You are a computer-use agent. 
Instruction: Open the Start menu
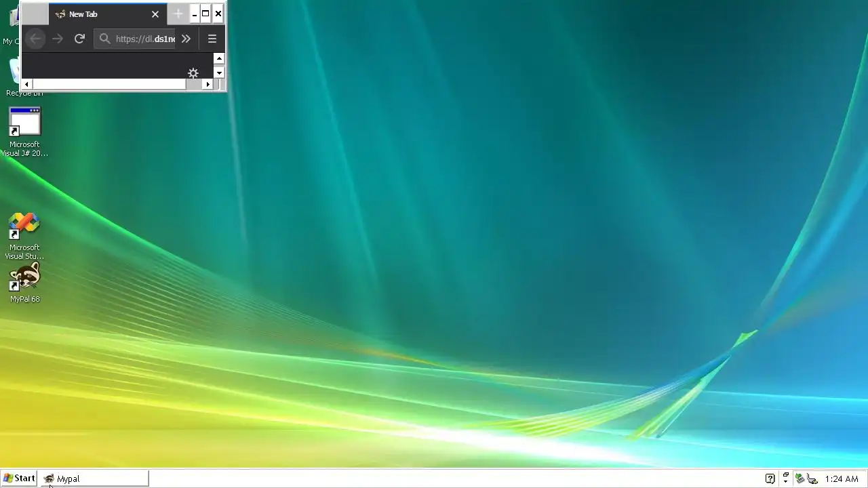[19, 479]
